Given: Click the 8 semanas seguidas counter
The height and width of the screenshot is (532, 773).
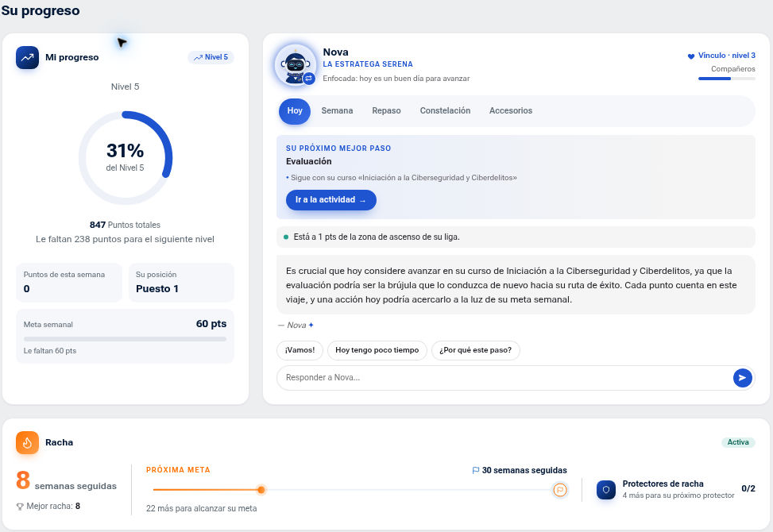Looking at the screenshot, I should tap(66, 480).
